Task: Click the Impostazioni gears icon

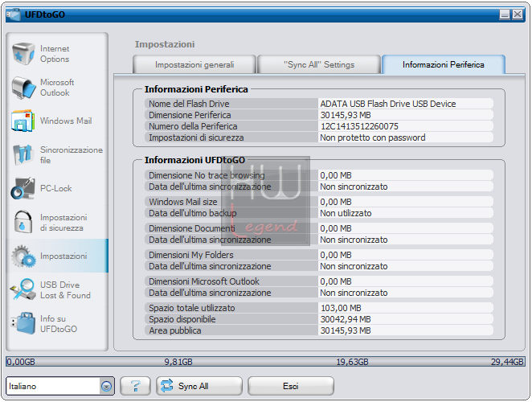Action: point(23,256)
